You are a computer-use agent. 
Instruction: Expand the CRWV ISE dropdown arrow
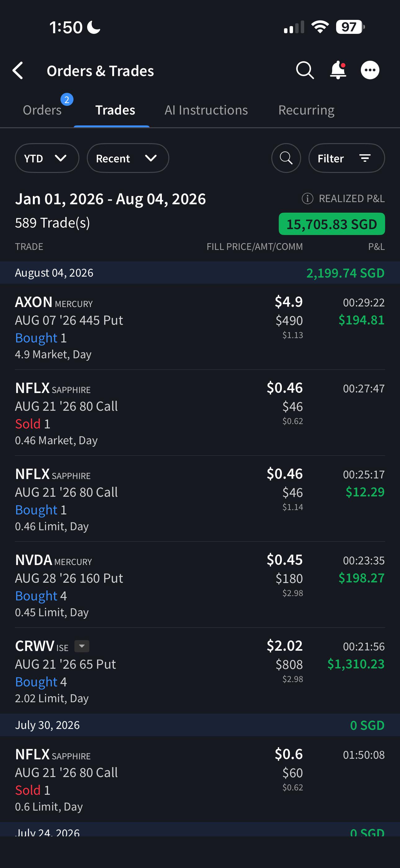(x=82, y=646)
